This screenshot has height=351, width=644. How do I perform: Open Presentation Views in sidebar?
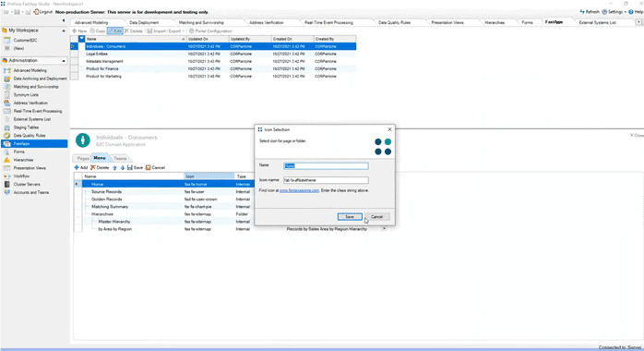[30, 168]
